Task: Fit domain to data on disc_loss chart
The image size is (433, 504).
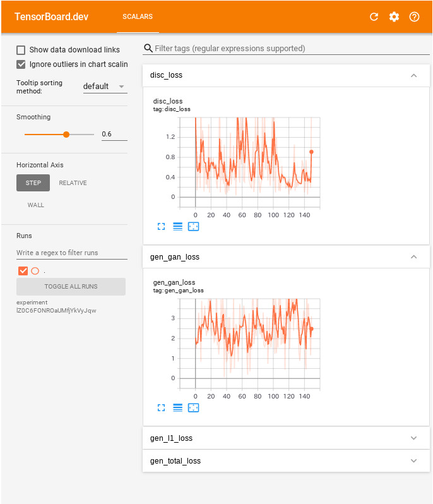Action: 193,227
